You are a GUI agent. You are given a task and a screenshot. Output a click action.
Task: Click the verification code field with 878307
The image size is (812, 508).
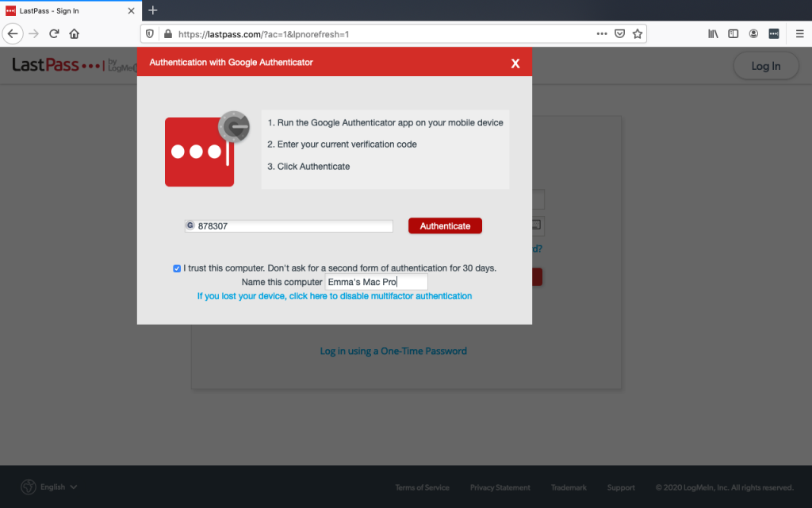click(289, 226)
